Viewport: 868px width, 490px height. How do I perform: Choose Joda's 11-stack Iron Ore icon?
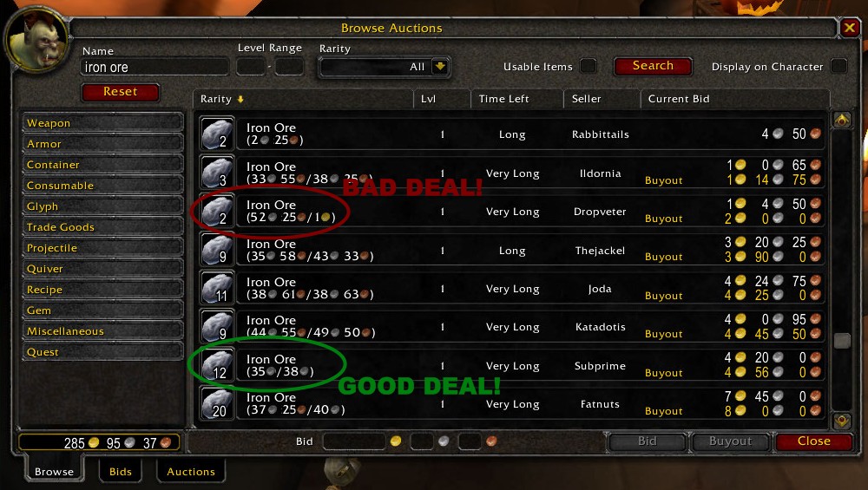pyautogui.click(x=217, y=288)
